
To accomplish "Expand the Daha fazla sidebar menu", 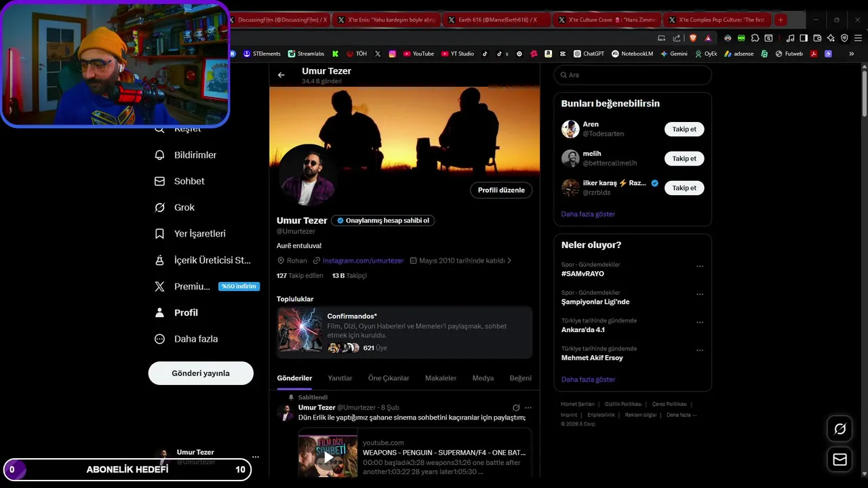I will coord(186,339).
